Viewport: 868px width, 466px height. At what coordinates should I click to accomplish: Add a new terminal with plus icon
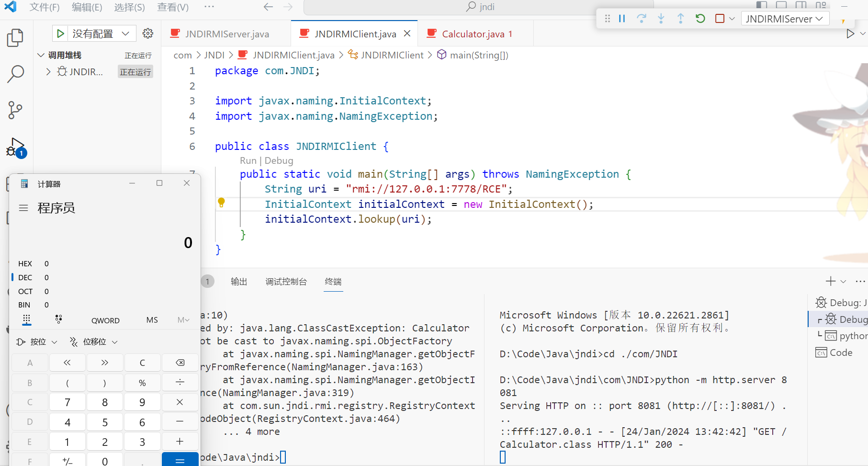tap(831, 281)
